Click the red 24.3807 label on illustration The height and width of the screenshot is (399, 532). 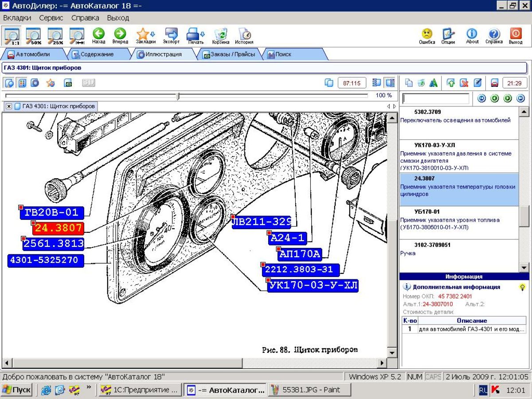click(59, 228)
